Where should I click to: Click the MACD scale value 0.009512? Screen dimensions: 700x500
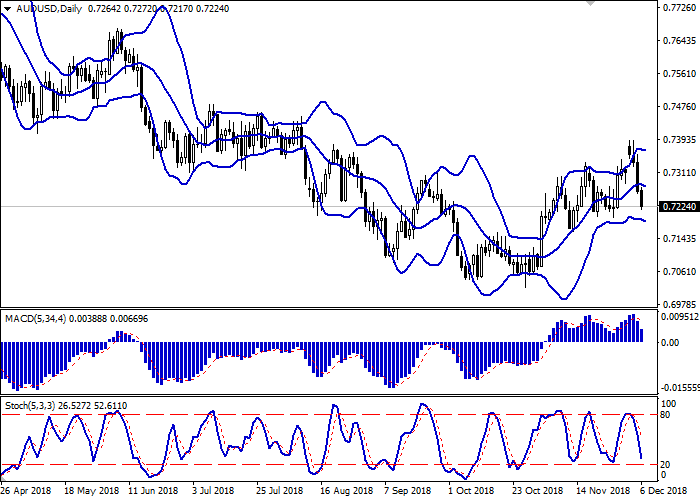pyautogui.click(x=680, y=317)
